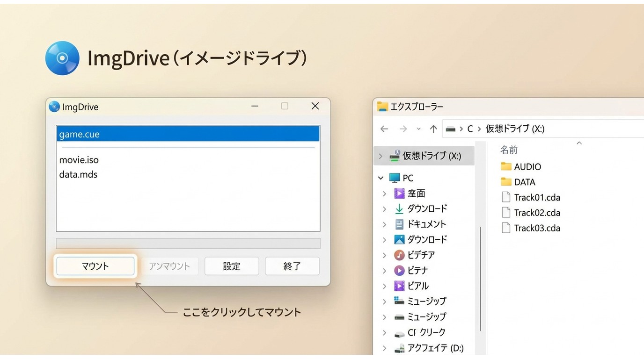Click the Windows-logo drive icon beside ミュージップ

coord(399,301)
